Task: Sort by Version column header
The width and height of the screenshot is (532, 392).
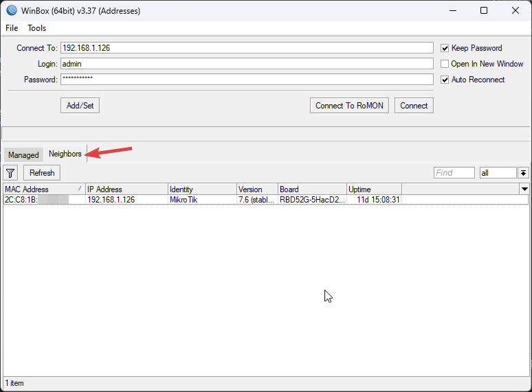Action: (x=257, y=189)
